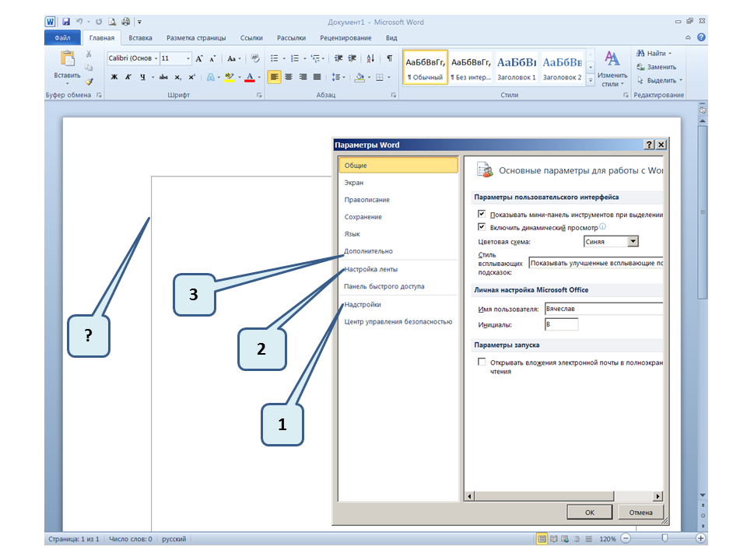Click the Имя пользователя text field

(603, 309)
